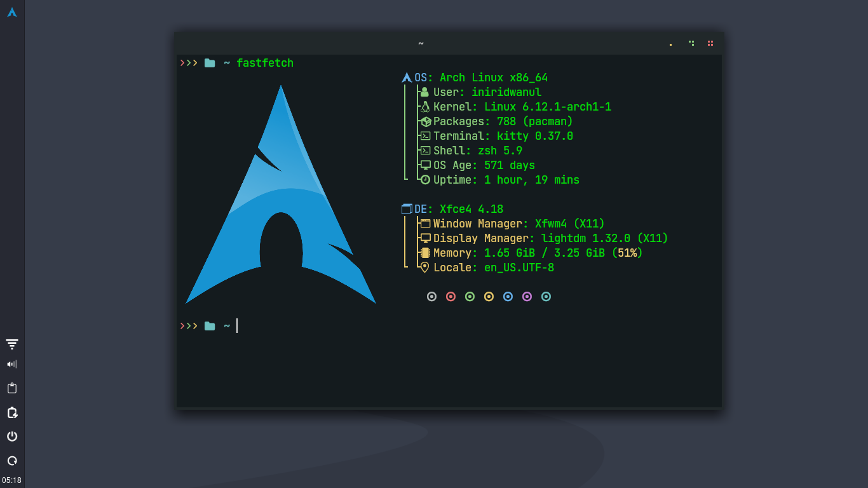
Task: Click the window icon beside DE
Action: tap(407, 209)
